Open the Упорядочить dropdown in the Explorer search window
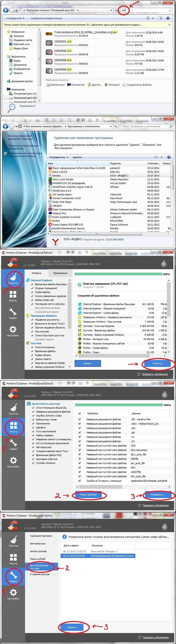This screenshot has height=644, width=176. coord(15,18)
